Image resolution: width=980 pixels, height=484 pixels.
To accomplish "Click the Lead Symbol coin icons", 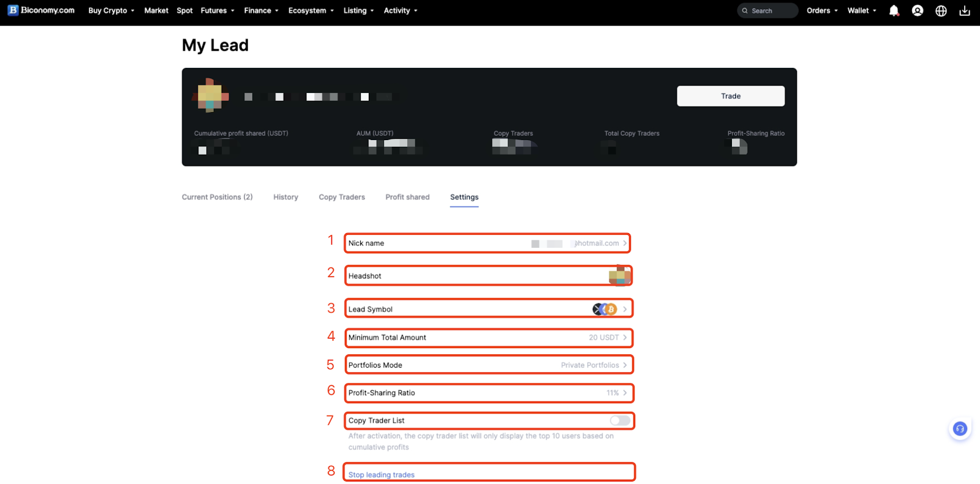I will pos(605,309).
